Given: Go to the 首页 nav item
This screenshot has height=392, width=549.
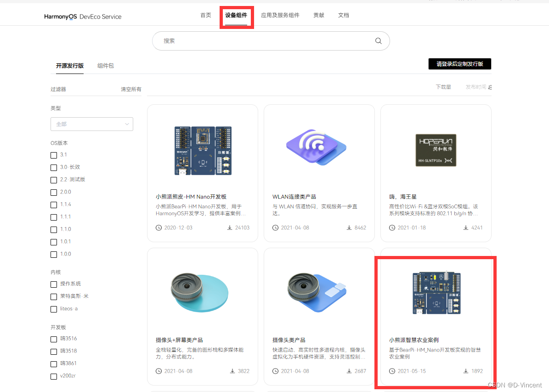Looking at the screenshot, I should [205, 15].
